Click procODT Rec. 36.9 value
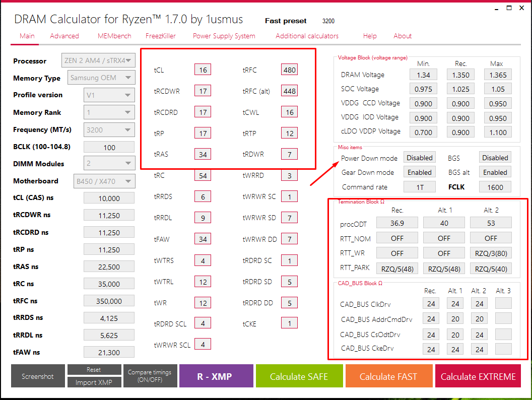Screen dimensions: 532x400 click(397, 223)
